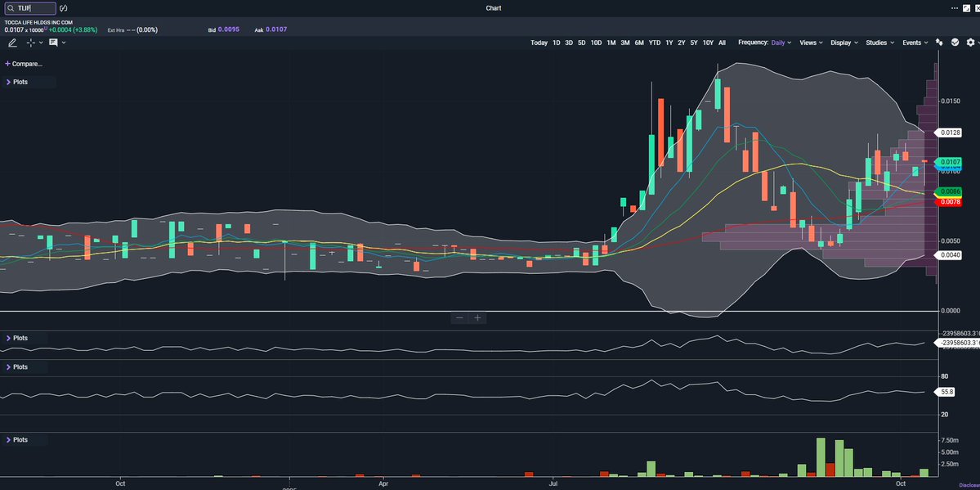The image size is (980, 490).
Task: Click the Jul date marker on time axis
Action: click(x=553, y=483)
